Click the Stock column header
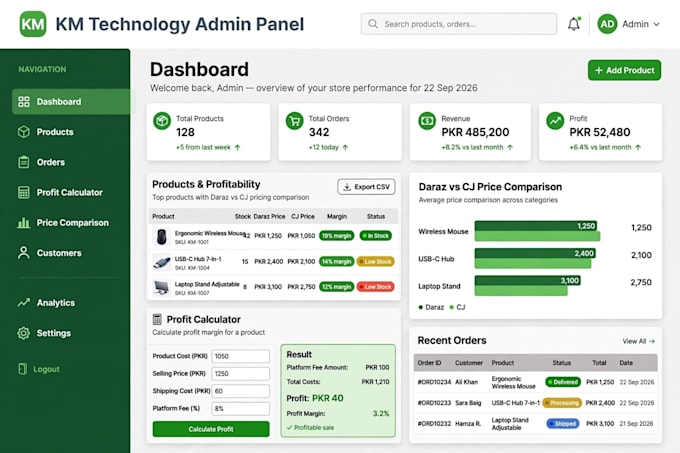The image size is (680, 453). pos(243,216)
